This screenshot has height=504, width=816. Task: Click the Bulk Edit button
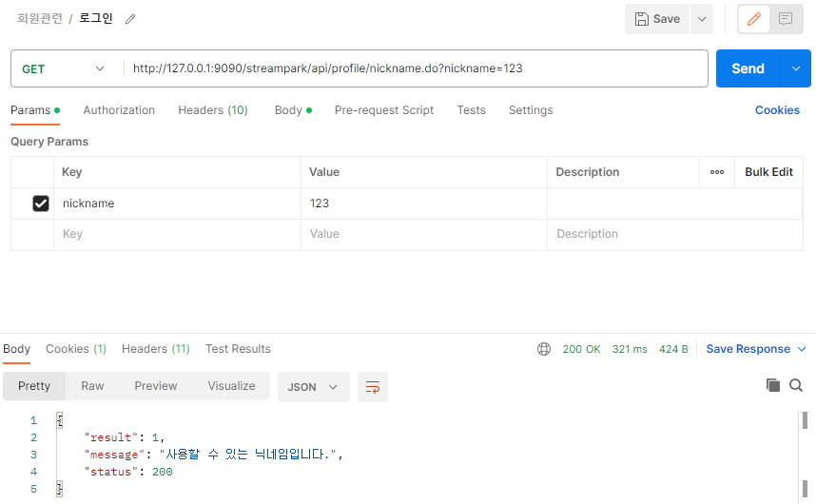click(768, 172)
